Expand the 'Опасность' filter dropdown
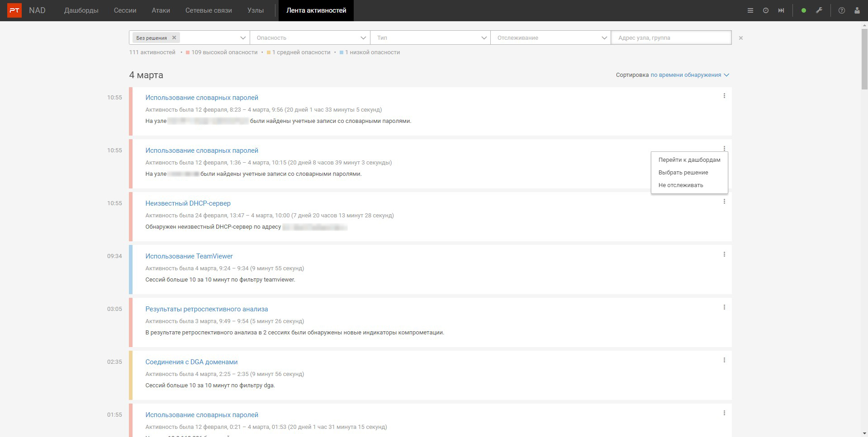 (x=310, y=38)
